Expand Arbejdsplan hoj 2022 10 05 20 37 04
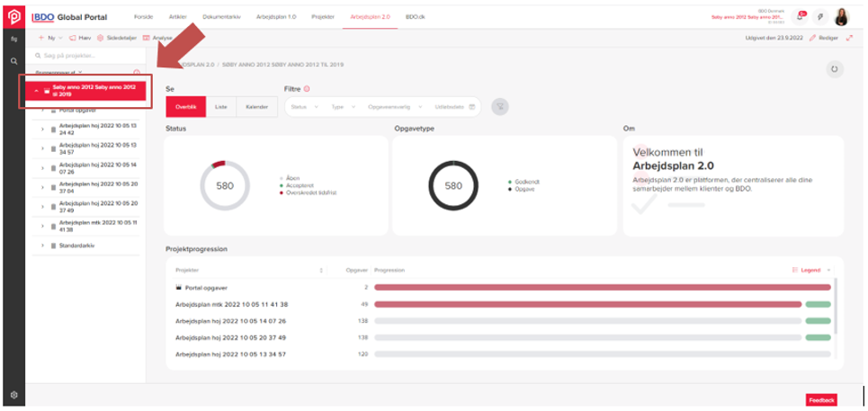Screen dimensions: 868x411 click(42, 187)
